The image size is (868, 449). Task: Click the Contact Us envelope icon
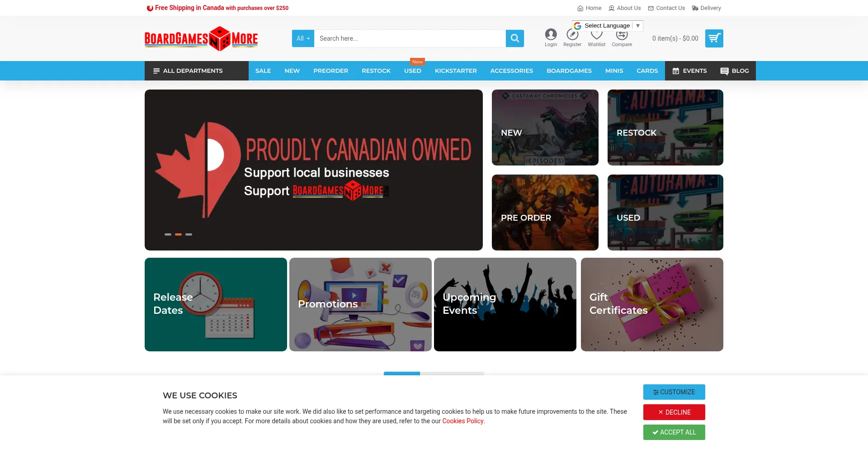[650, 8]
